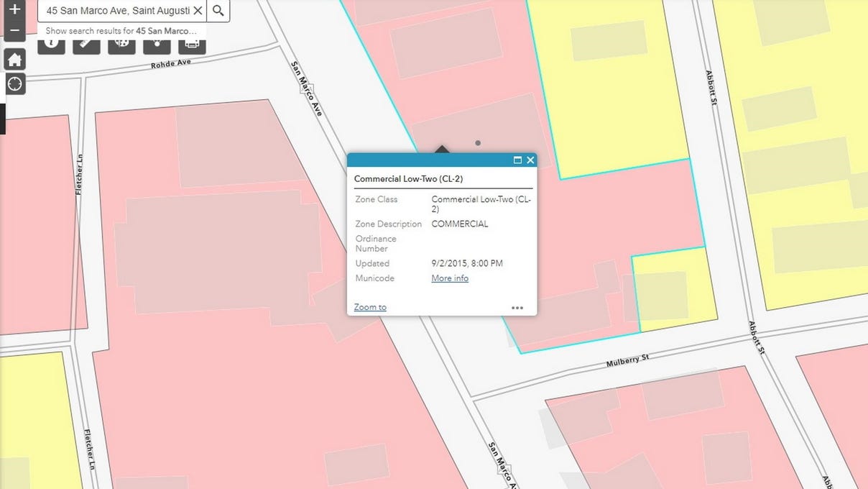This screenshot has height=489, width=868.
Task: Click the gray location dot above the popup
Action: coord(478,143)
